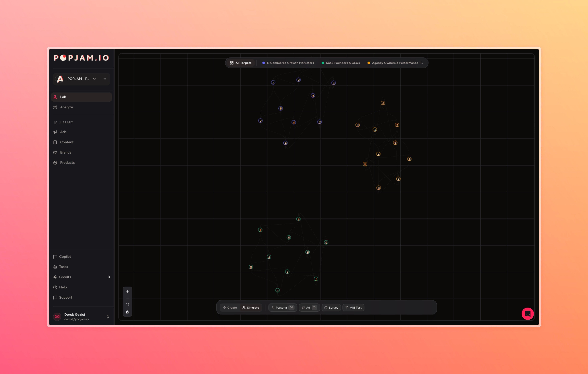Expand the POPJAM workspace dropdown chevron

click(x=95, y=79)
